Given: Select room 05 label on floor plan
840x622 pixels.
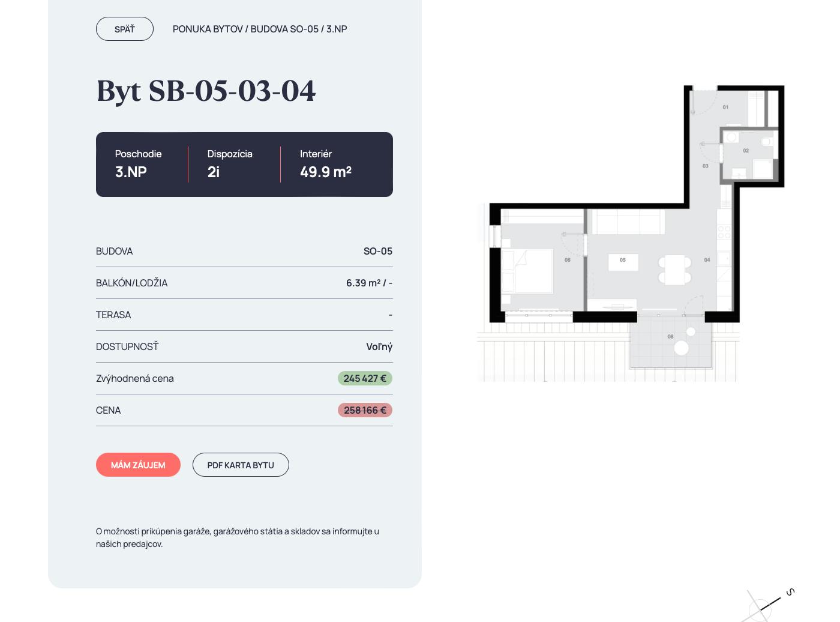Looking at the screenshot, I should tap(623, 260).
